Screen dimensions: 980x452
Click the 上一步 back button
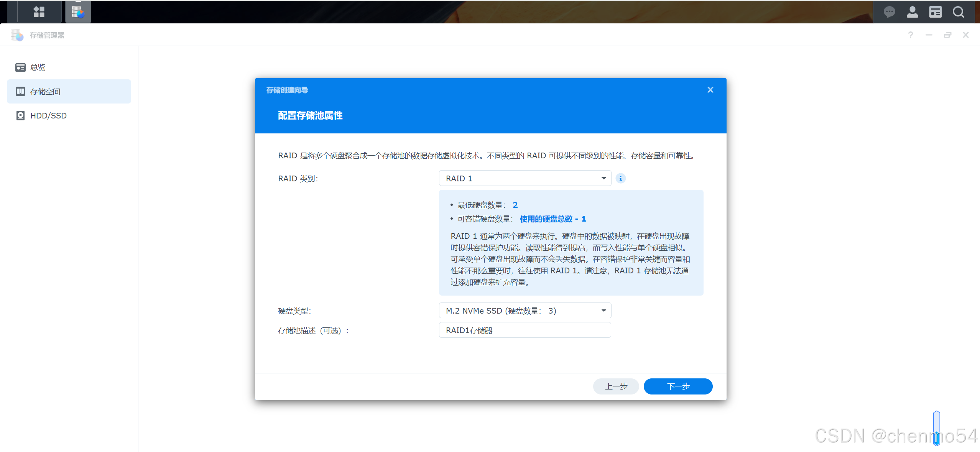pyautogui.click(x=616, y=386)
